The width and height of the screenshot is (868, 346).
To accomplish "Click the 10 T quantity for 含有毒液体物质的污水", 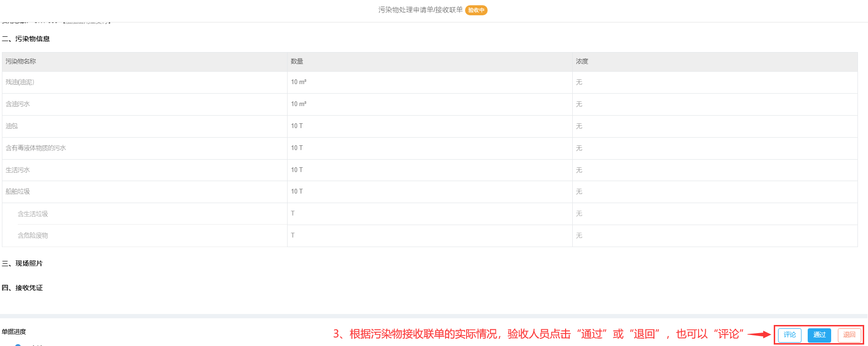I will tap(297, 148).
